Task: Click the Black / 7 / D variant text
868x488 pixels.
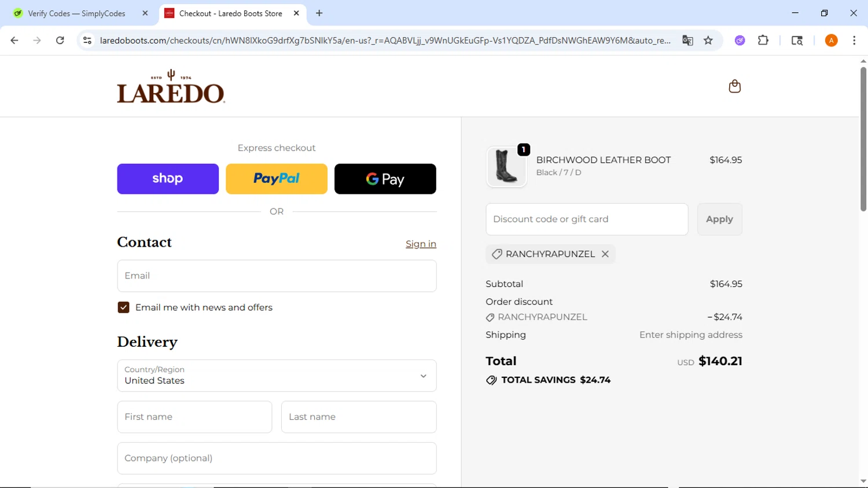Action: 559,173
